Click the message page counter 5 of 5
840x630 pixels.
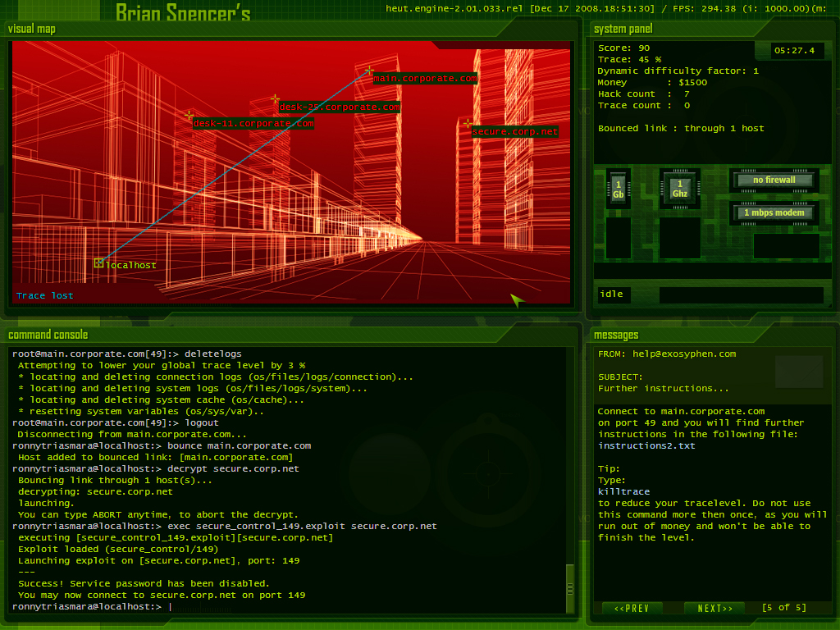point(783,608)
